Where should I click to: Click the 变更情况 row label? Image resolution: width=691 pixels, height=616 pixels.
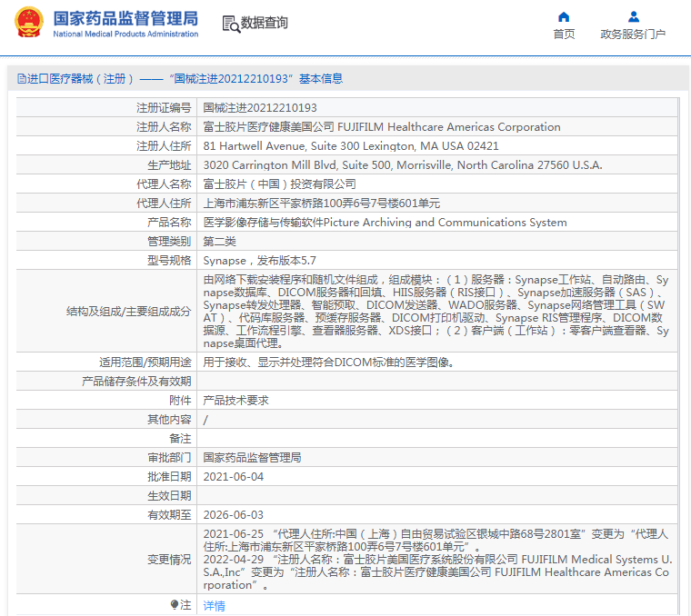169,560
